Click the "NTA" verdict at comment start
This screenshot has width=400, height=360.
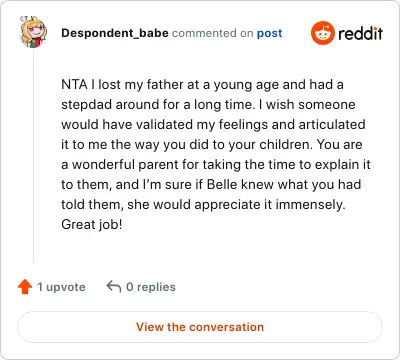[x=74, y=84]
